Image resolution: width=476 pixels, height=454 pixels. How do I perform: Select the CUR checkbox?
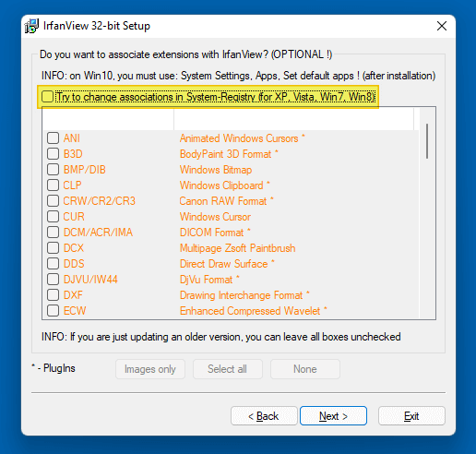point(53,217)
